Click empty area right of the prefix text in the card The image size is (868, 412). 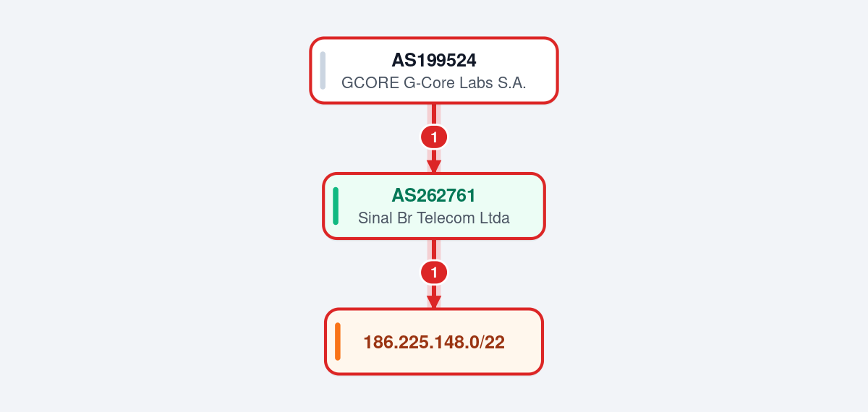click(522, 342)
